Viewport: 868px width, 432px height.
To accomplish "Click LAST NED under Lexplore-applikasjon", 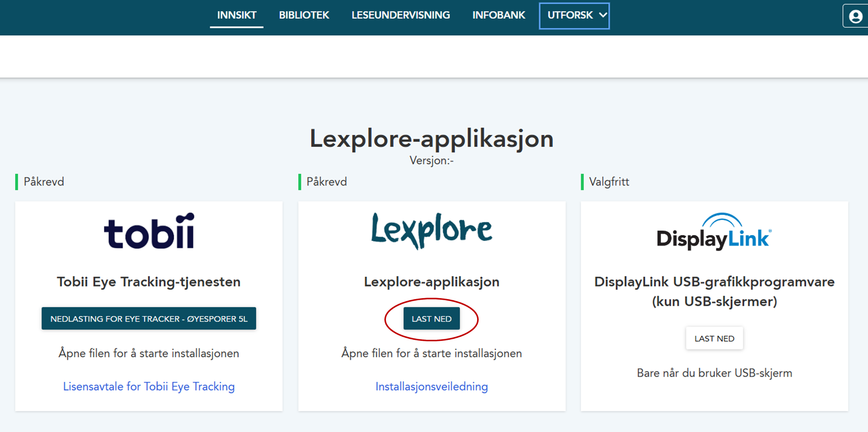I will click(431, 319).
